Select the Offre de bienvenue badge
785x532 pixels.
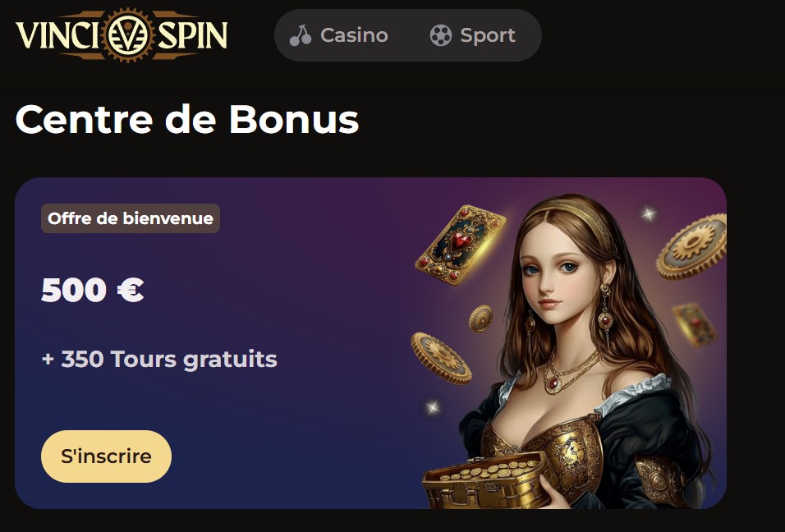coord(131,218)
